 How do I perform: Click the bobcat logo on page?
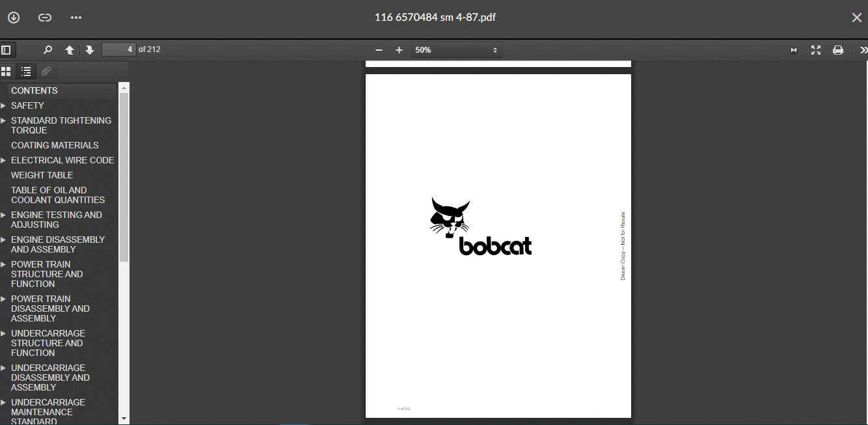click(481, 226)
